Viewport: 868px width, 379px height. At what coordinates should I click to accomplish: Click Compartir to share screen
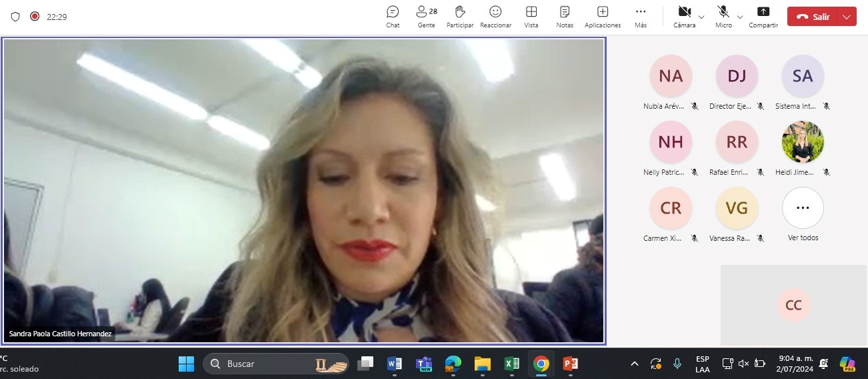(x=763, y=16)
